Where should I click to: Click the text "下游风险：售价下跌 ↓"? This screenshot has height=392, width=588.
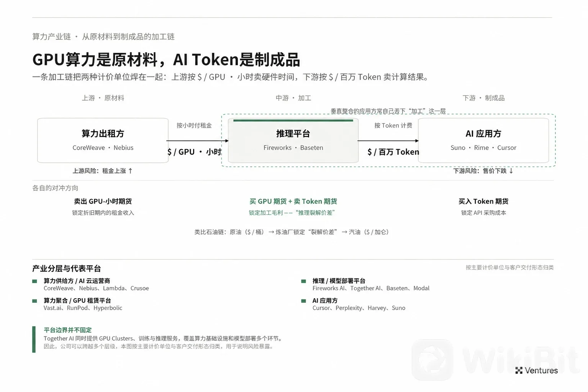point(483,171)
